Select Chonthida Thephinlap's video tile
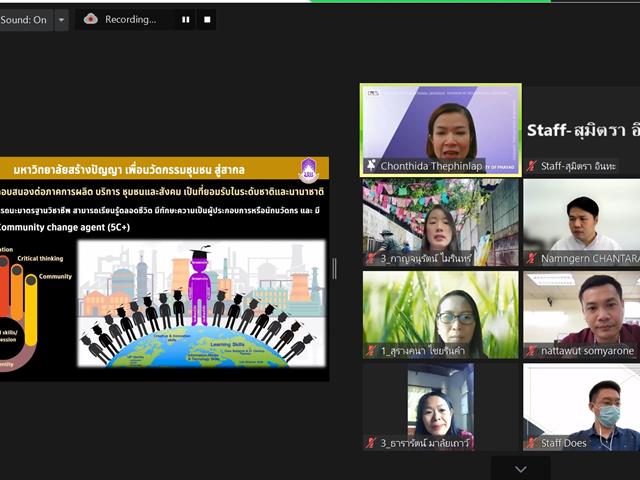 (x=441, y=130)
